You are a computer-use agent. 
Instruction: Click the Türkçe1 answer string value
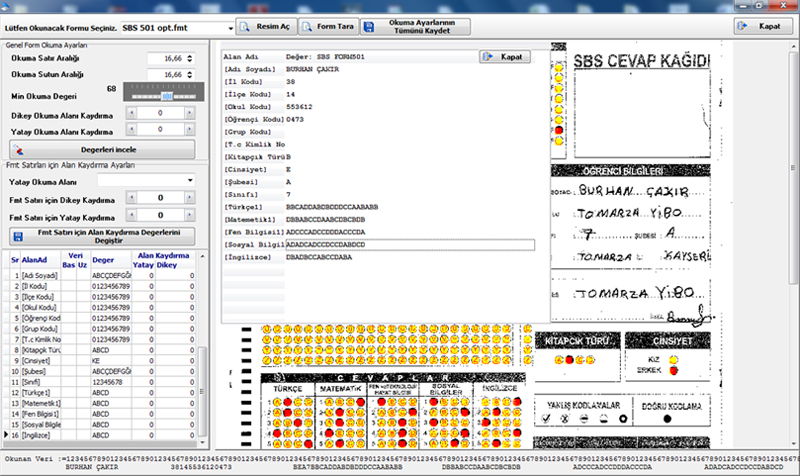pos(332,207)
